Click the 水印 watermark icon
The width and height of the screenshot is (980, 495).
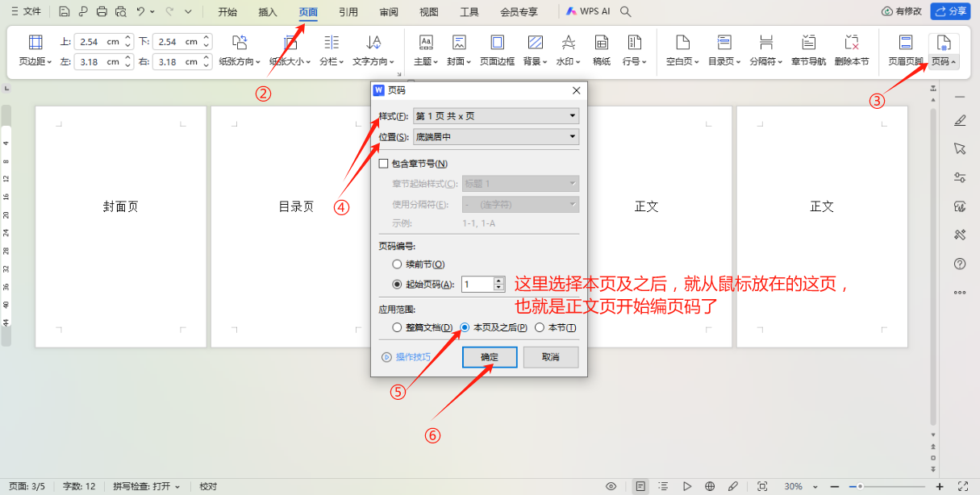pyautogui.click(x=569, y=43)
